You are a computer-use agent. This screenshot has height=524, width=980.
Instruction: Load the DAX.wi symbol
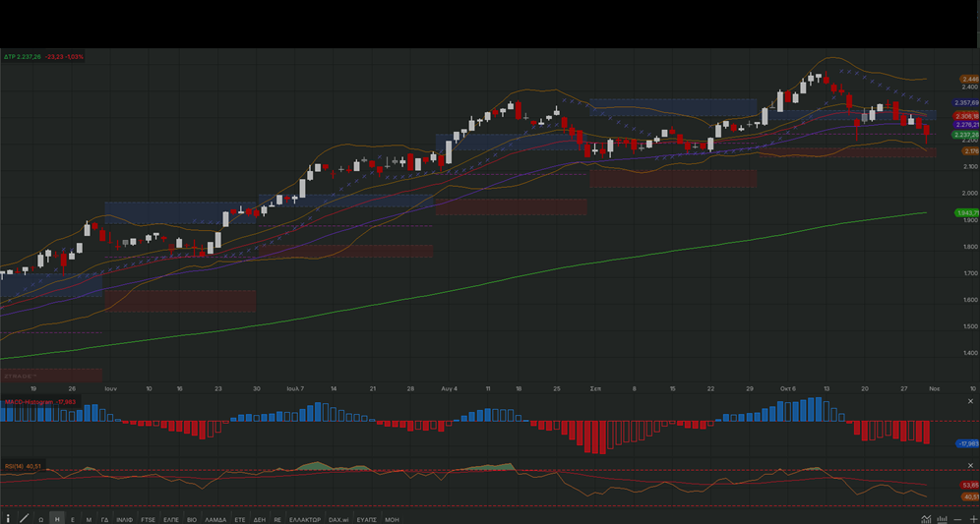click(338, 519)
